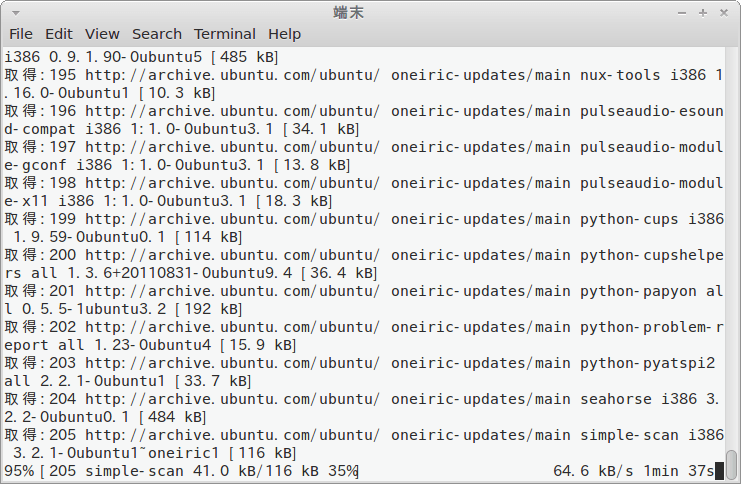Click '[13.8 kB]' size text
Viewport: 741px width, 484px height.
tap(312, 164)
